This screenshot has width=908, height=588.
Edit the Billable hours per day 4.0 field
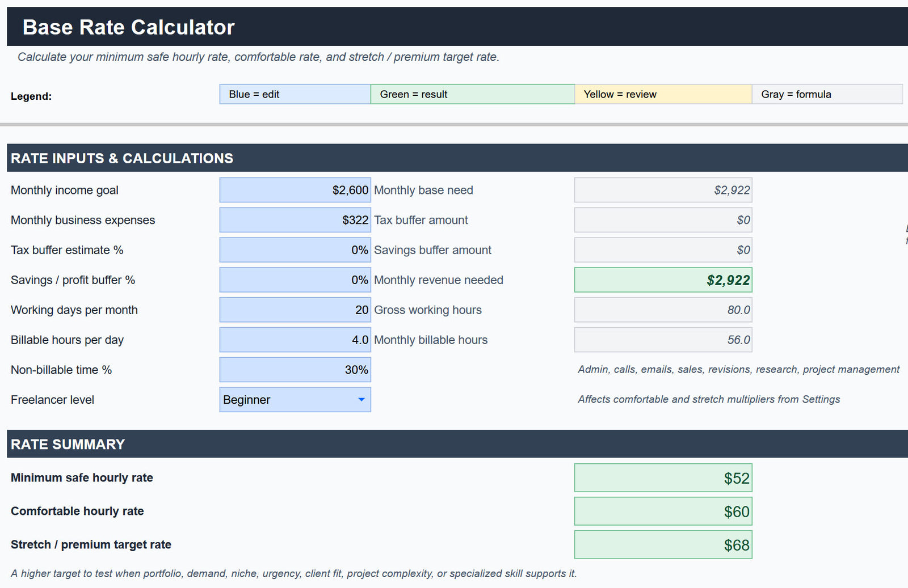click(x=295, y=340)
